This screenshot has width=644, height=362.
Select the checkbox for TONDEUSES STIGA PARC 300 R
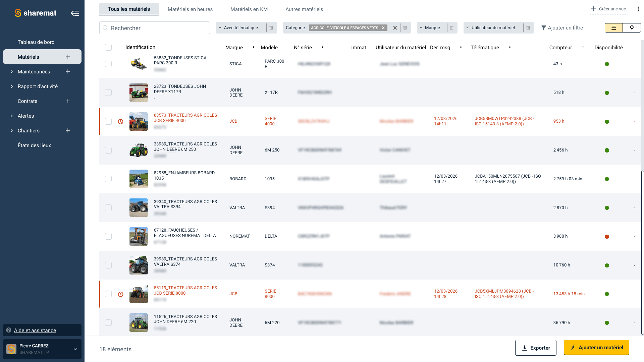coord(108,64)
